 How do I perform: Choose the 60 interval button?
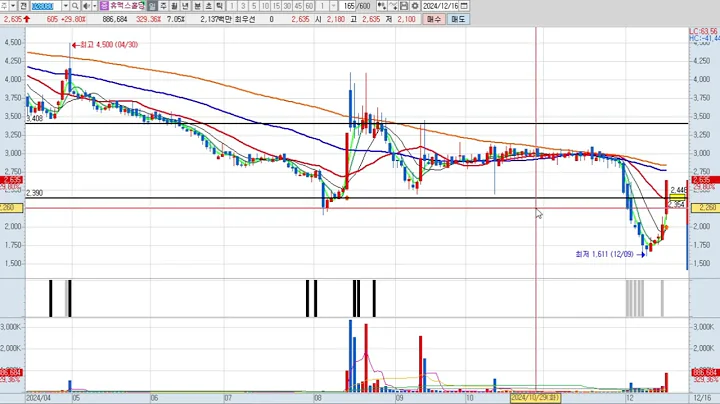click(x=309, y=6)
